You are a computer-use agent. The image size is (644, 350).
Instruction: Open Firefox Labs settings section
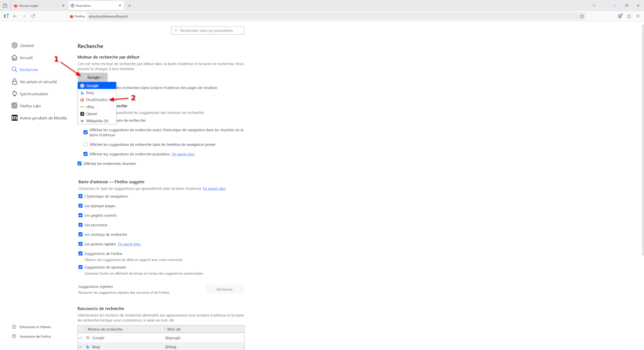(30, 106)
